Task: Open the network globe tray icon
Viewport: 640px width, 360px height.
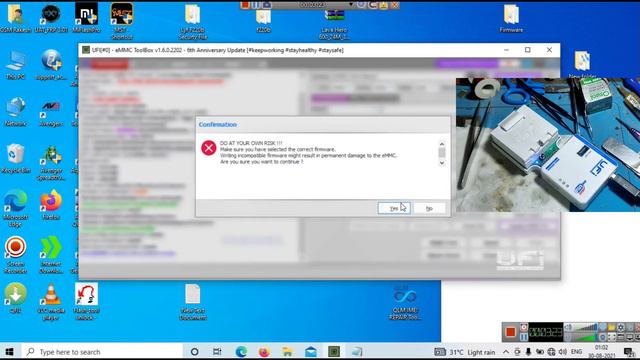Action: click(x=551, y=352)
